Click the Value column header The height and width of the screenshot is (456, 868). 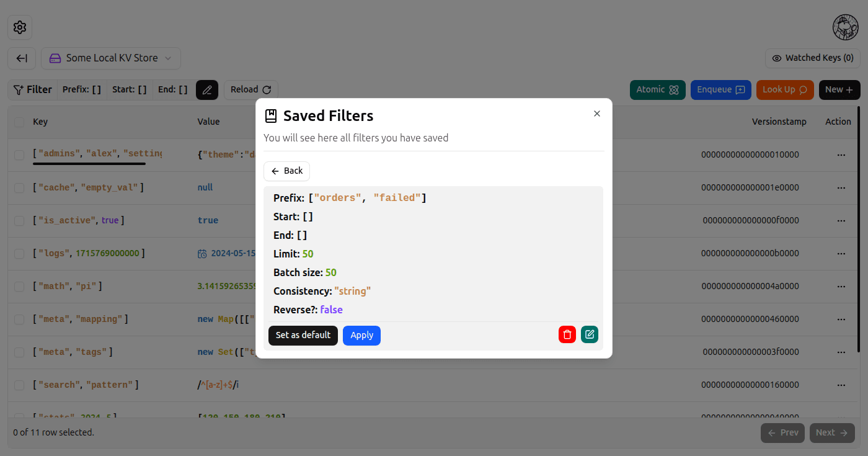click(208, 122)
